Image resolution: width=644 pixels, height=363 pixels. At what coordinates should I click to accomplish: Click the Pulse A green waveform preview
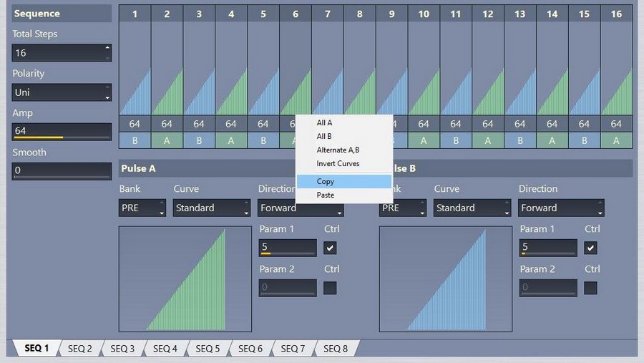[x=185, y=279]
